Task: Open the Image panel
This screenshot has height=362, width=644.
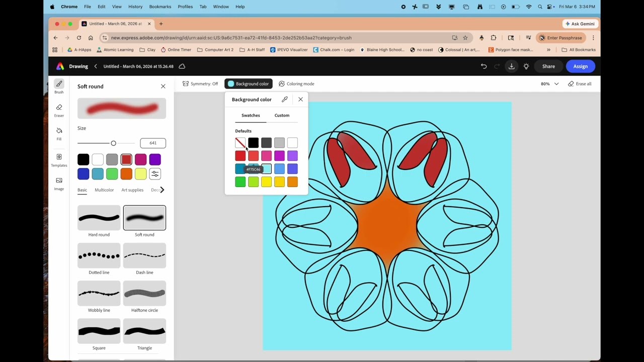Action: (59, 184)
